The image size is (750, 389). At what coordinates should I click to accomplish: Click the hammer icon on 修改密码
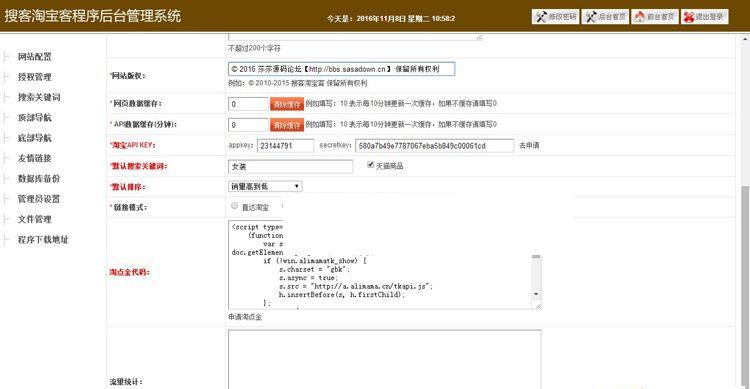[541, 17]
